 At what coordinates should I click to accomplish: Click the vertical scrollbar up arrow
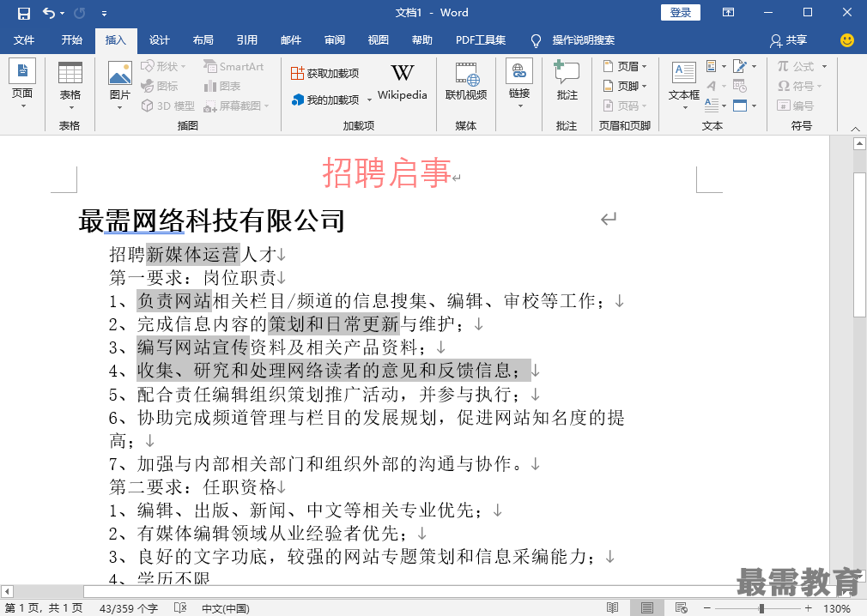[858, 144]
